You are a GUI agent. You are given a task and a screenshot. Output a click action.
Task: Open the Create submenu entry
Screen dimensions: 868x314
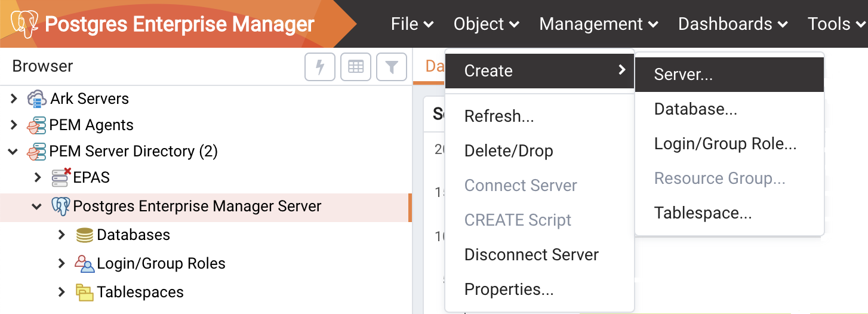[x=540, y=70]
